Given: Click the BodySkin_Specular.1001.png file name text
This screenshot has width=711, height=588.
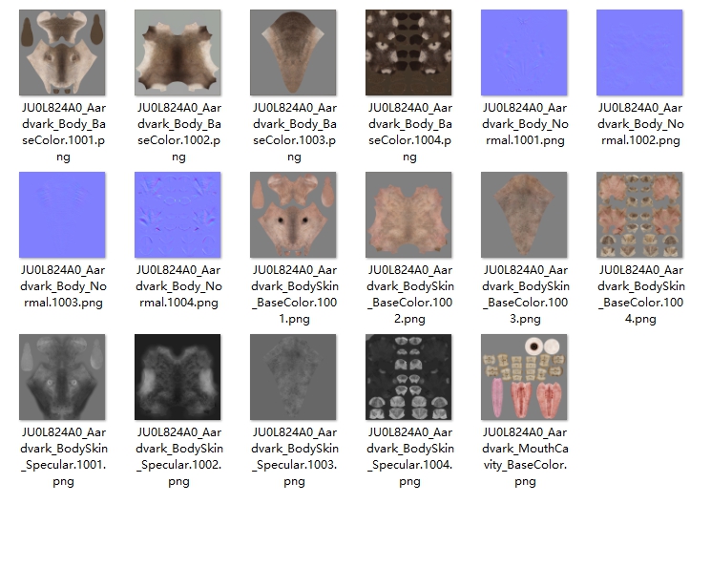Looking at the screenshot, I should point(62,456).
